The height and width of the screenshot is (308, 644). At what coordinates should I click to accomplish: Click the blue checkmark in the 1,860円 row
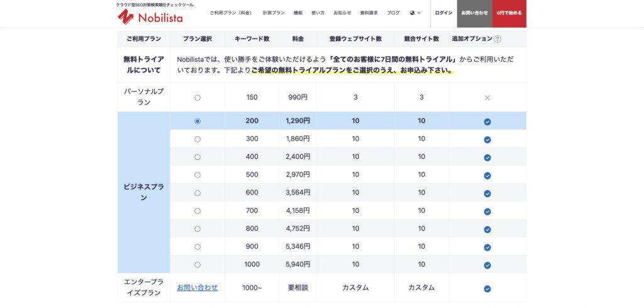pyautogui.click(x=487, y=139)
